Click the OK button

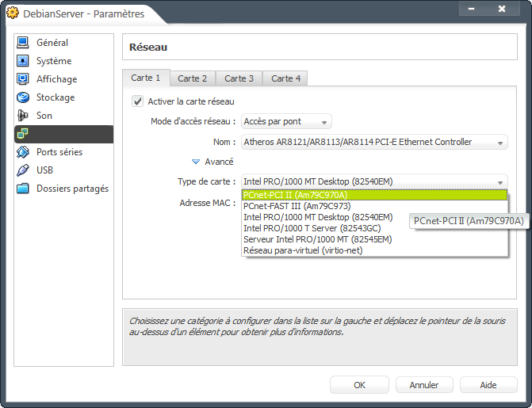coord(359,385)
